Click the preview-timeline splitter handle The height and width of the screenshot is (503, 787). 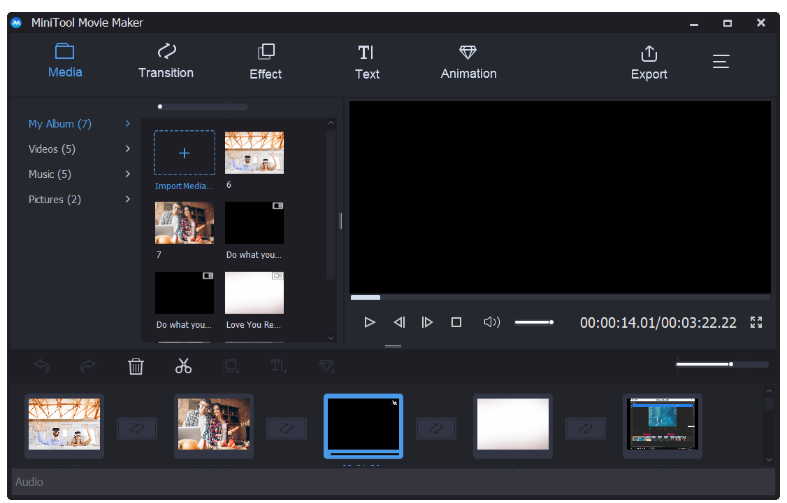pyautogui.click(x=393, y=346)
